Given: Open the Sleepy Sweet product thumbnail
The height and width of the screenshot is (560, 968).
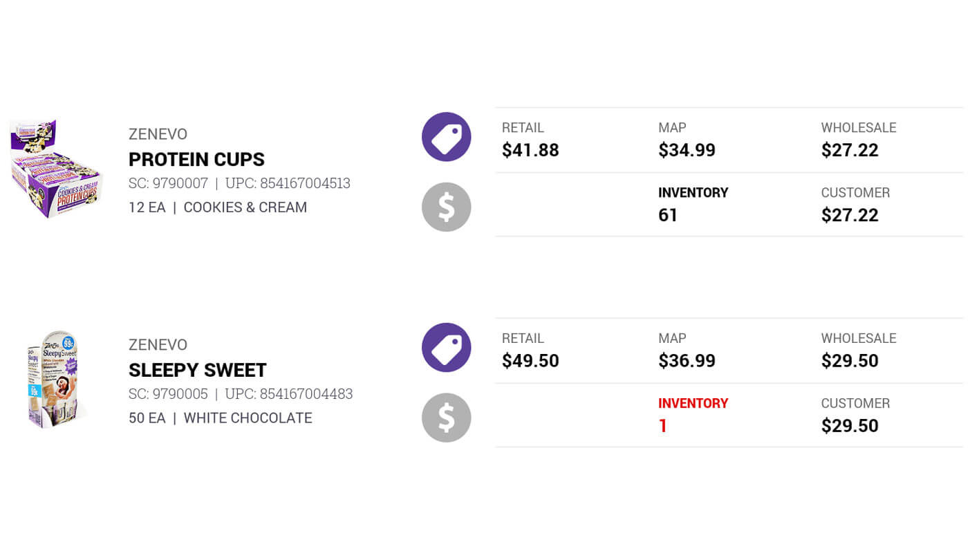Looking at the screenshot, I should tap(55, 379).
